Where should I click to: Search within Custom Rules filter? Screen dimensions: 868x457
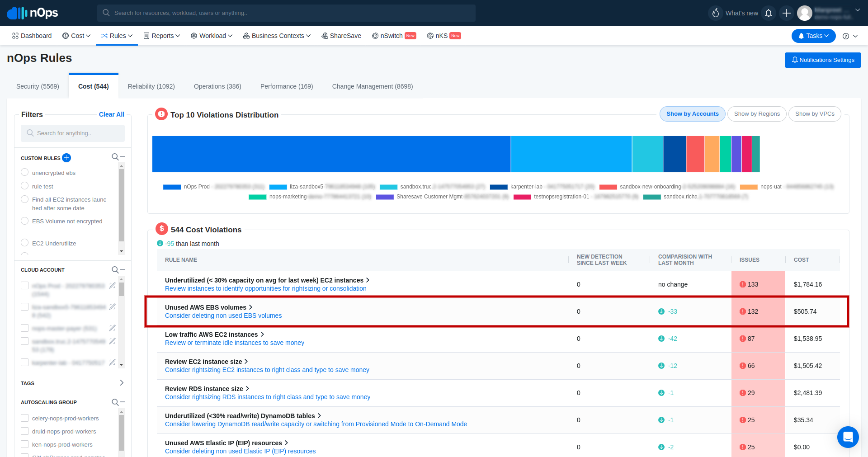(115, 157)
